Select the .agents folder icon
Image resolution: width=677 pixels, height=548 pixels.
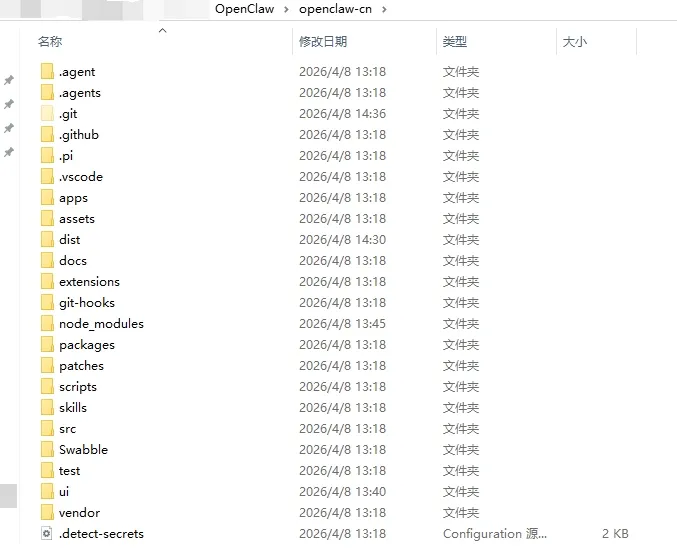coord(47,92)
